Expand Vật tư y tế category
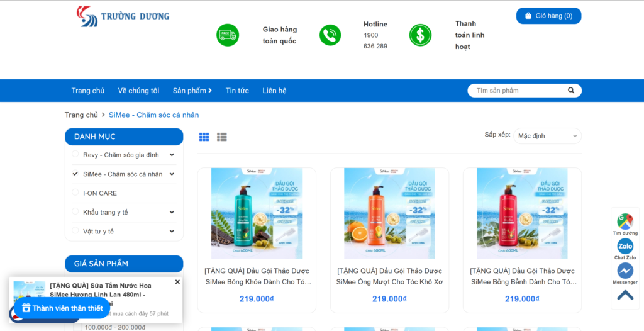 pos(172,232)
